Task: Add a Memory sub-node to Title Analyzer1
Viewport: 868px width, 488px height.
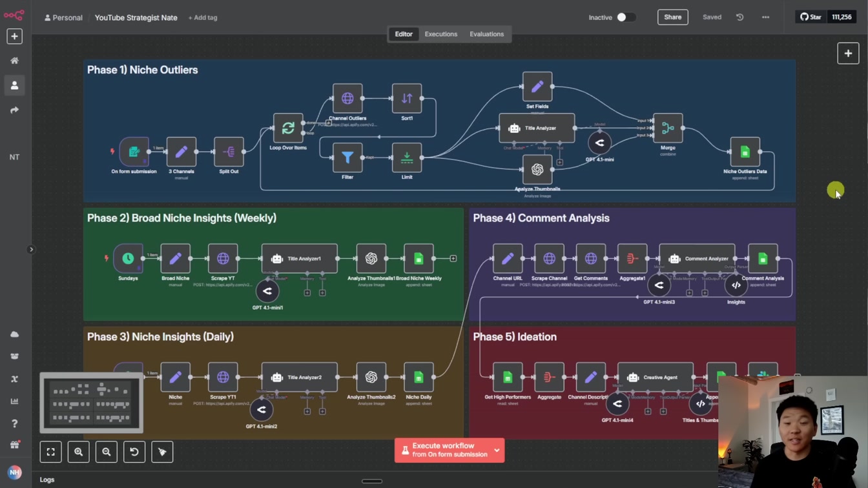Action: click(307, 292)
